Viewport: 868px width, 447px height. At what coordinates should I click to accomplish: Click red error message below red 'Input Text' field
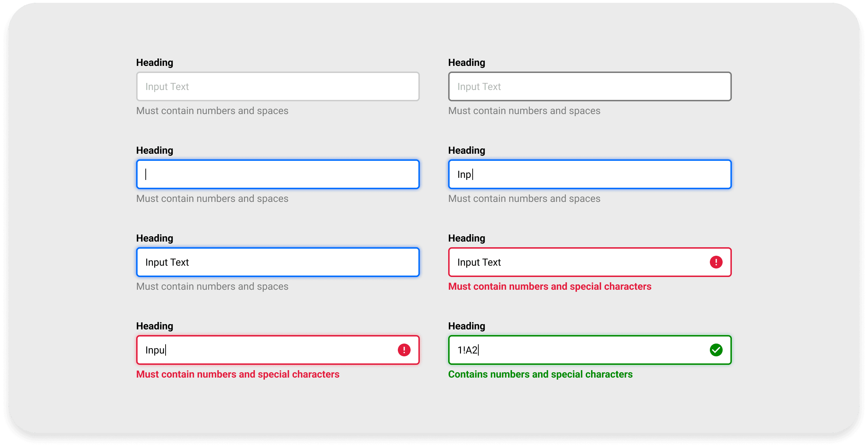(550, 287)
